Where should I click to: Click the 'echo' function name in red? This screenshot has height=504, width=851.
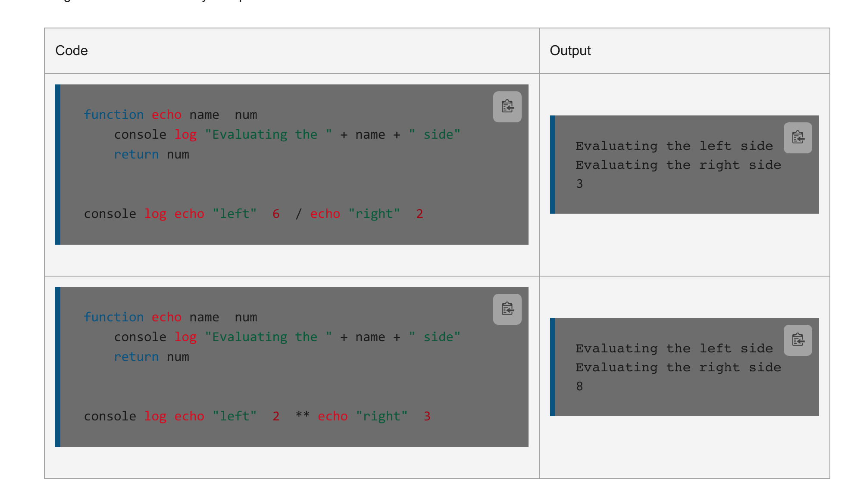pos(166,115)
